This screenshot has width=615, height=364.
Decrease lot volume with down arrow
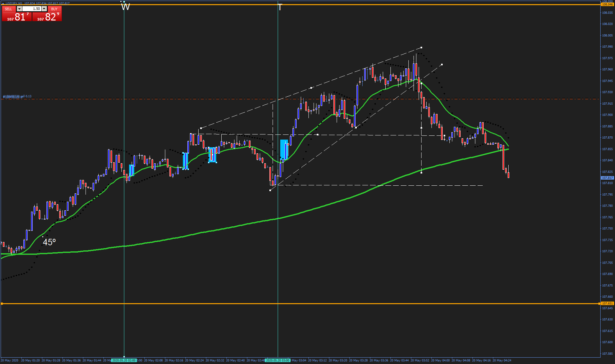point(19,9)
